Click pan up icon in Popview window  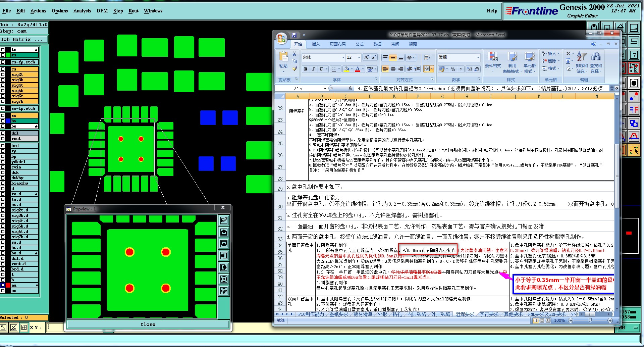point(224,232)
